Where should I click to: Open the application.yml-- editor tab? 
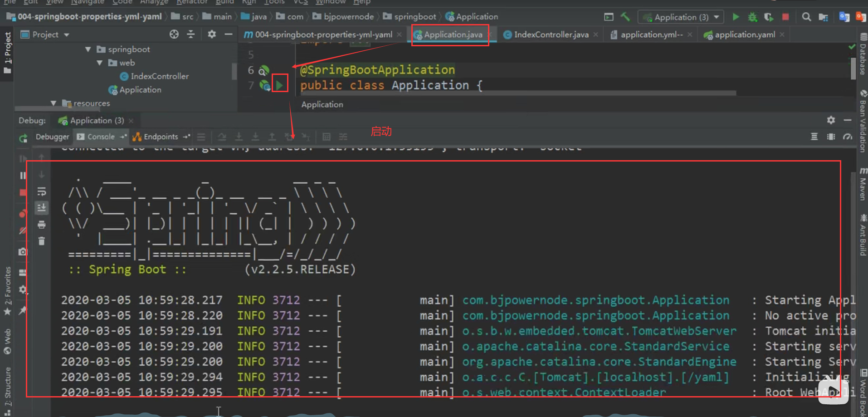(651, 34)
